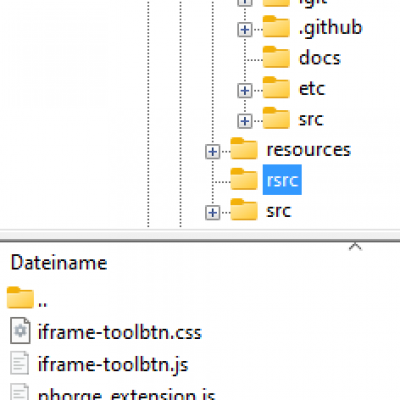Click the iframe-toolbtn.css file icon
The image size is (400, 400).
20,331
